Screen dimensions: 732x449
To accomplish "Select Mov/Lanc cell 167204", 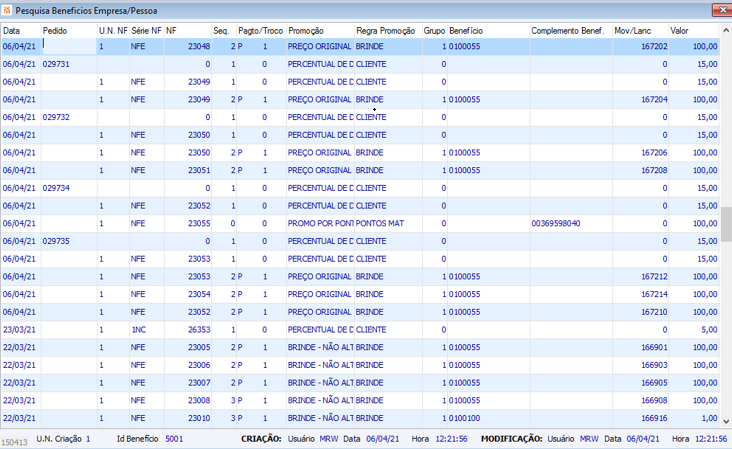I will tap(640, 99).
